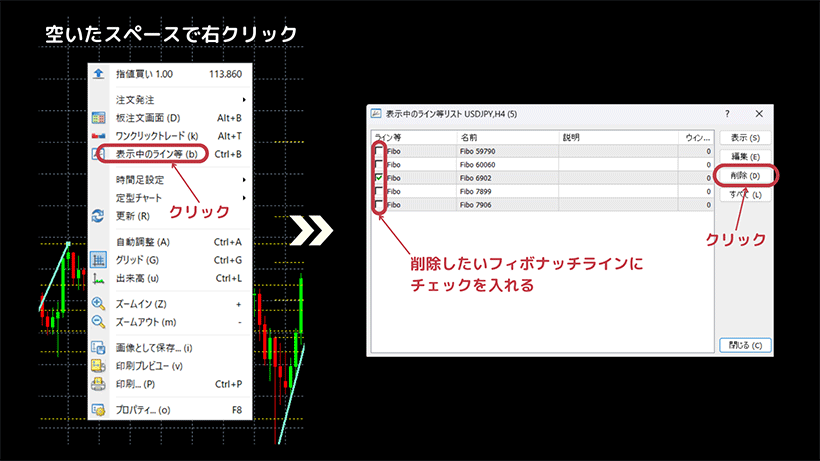Check the Fibo 60060 row checkbox
The height and width of the screenshot is (461, 820).
pyautogui.click(x=379, y=165)
